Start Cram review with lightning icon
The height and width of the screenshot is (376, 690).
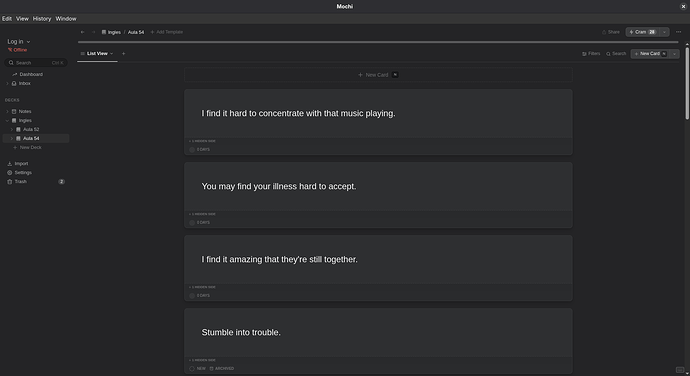pyautogui.click(x=631, y=32)
